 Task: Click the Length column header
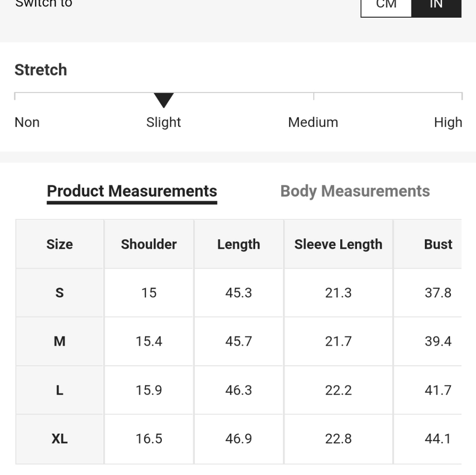pyautogui.click(x=238, y=244)
